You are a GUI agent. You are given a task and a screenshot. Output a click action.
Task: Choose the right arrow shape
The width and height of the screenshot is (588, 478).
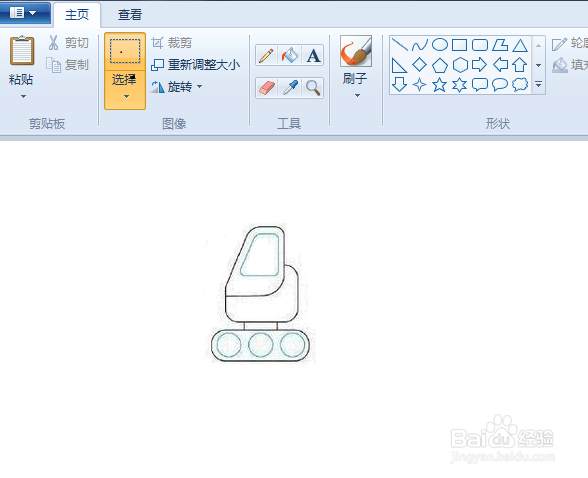480,65
